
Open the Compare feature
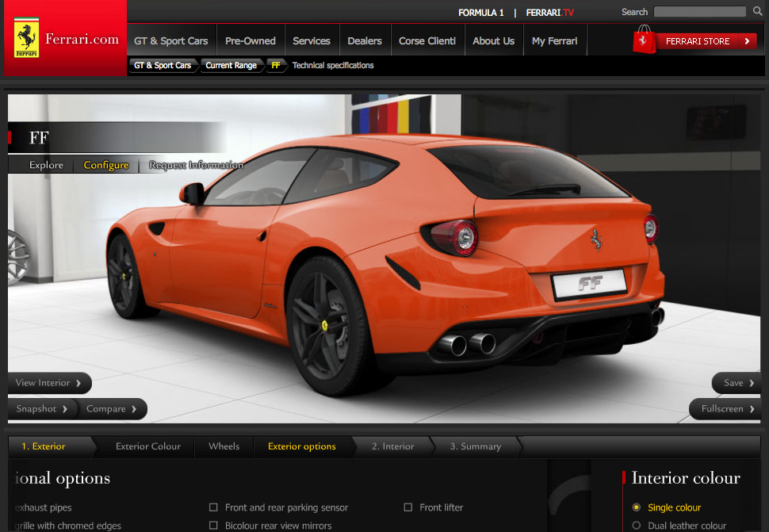pos(108,409)
